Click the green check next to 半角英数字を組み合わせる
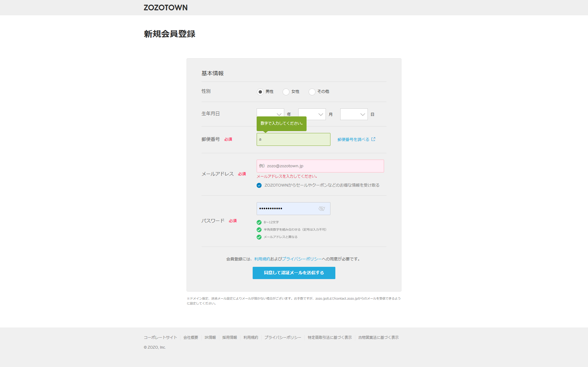The width and height of the screenshot is (588, 367). [259, 230]
